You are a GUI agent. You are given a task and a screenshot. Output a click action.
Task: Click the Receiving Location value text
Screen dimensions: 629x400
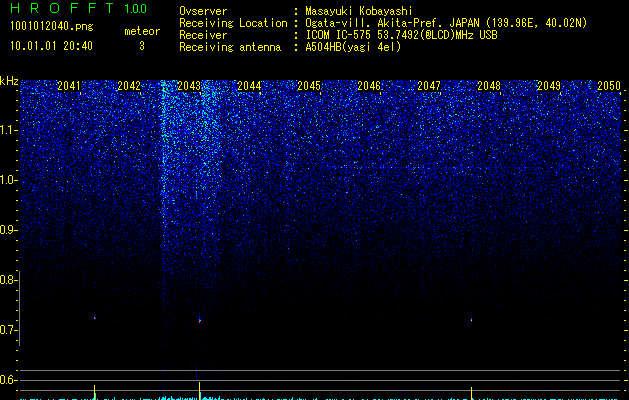pos(446,23)
